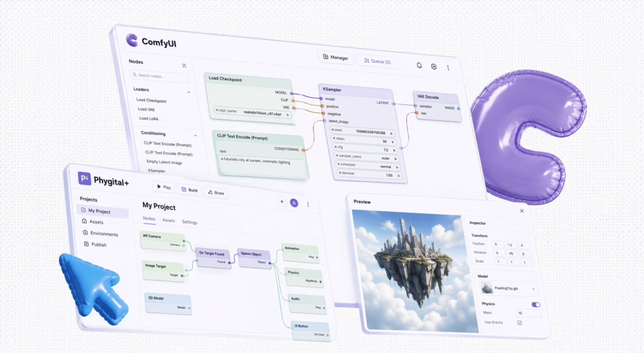
Task: Click the ComfyUI logo icon
Action: 132,40
